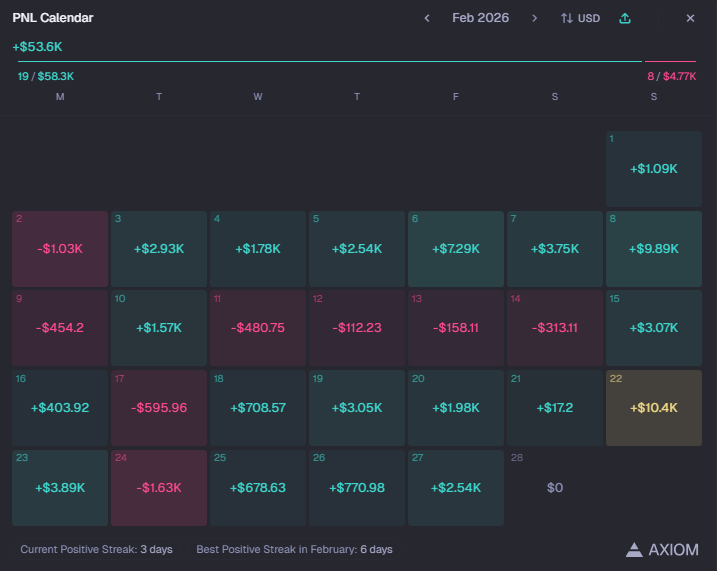Select day 9 cell showing -$454.2

pos(60,328)
